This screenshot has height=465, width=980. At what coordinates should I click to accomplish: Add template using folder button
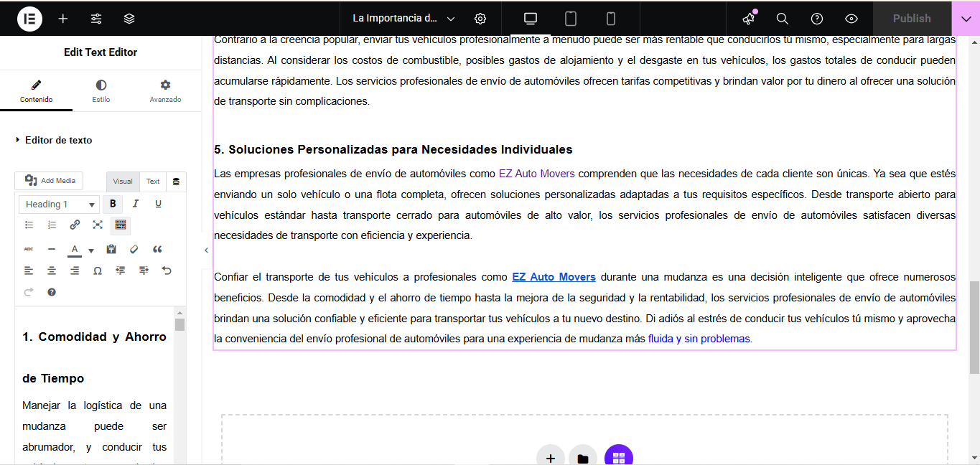point(583,458)
